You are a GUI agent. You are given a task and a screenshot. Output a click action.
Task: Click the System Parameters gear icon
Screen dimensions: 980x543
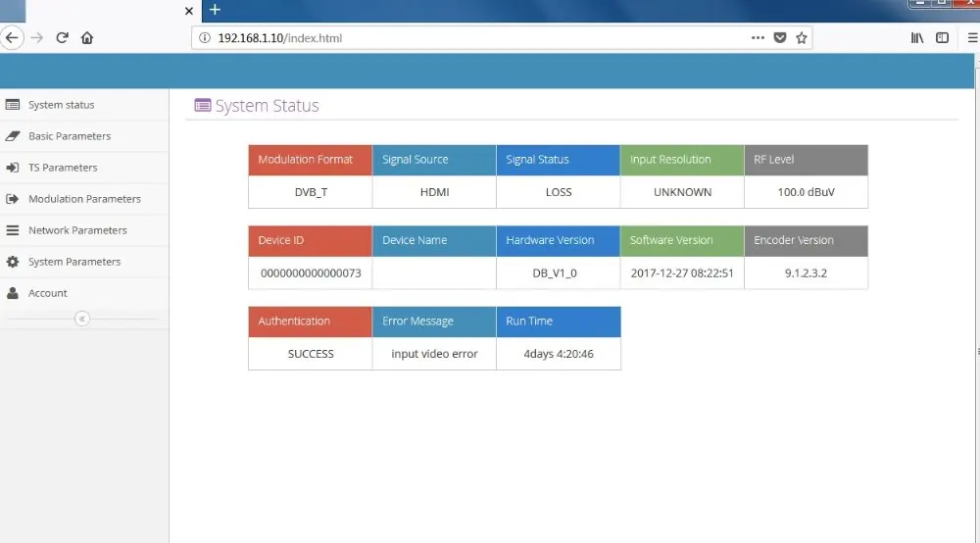pyautogui.click(x=13, y=262)
